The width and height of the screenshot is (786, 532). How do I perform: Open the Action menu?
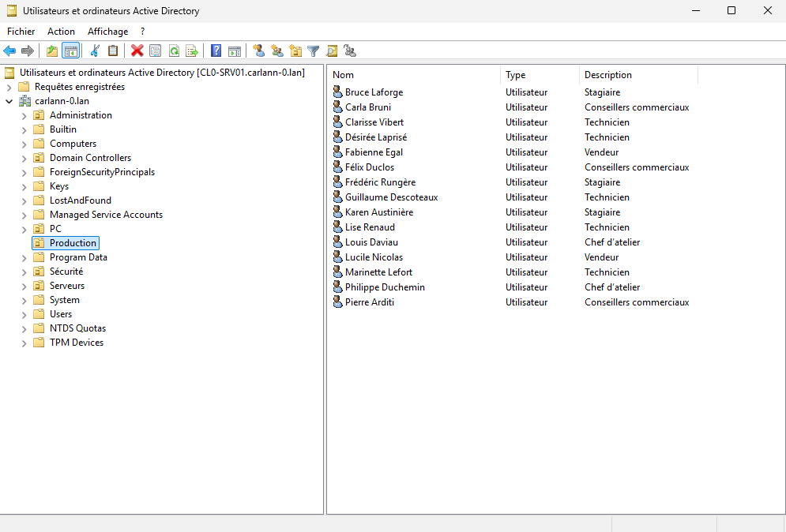[61, 32]
